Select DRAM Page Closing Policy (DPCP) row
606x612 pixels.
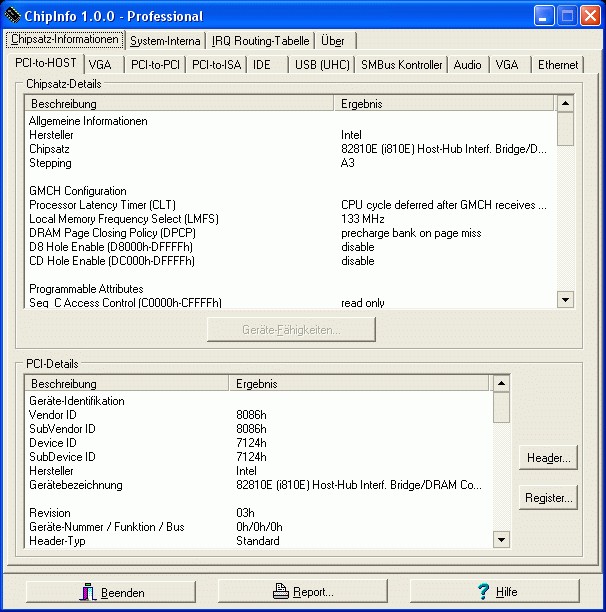click(x=290, y=233)
